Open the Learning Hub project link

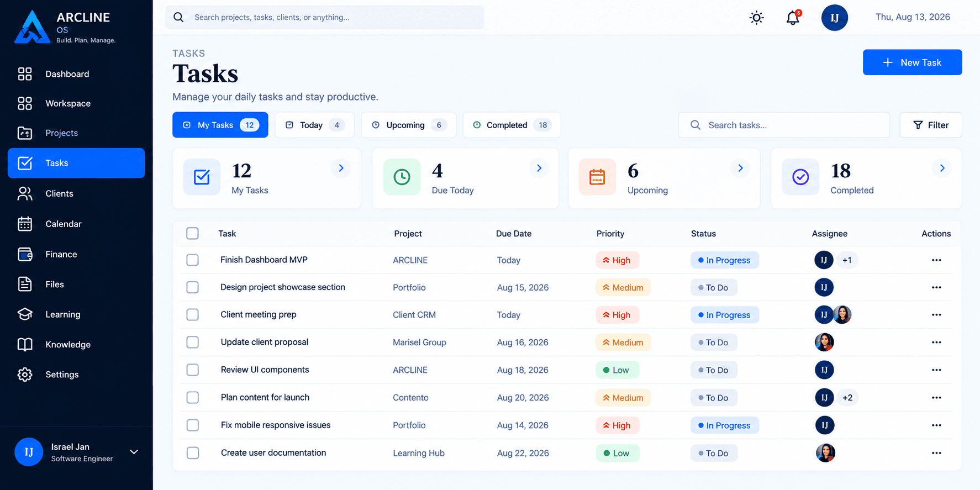[x=419, y=453]
